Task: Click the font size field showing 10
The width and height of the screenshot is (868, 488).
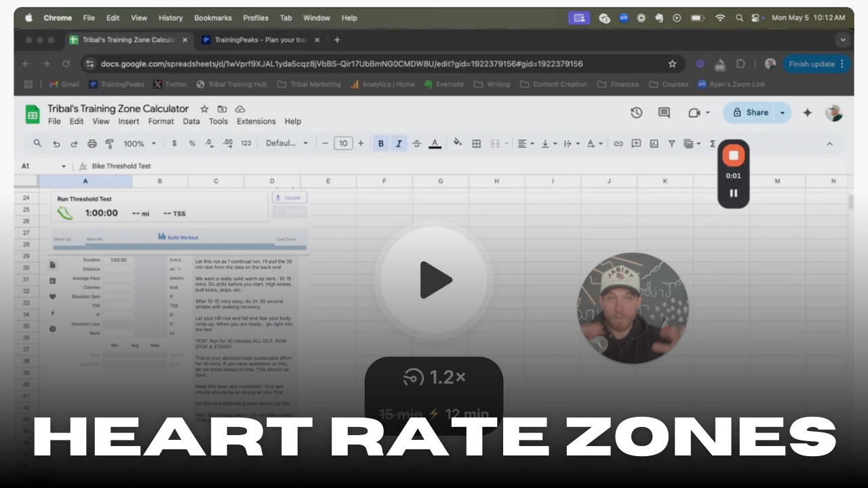Action: 343,143
